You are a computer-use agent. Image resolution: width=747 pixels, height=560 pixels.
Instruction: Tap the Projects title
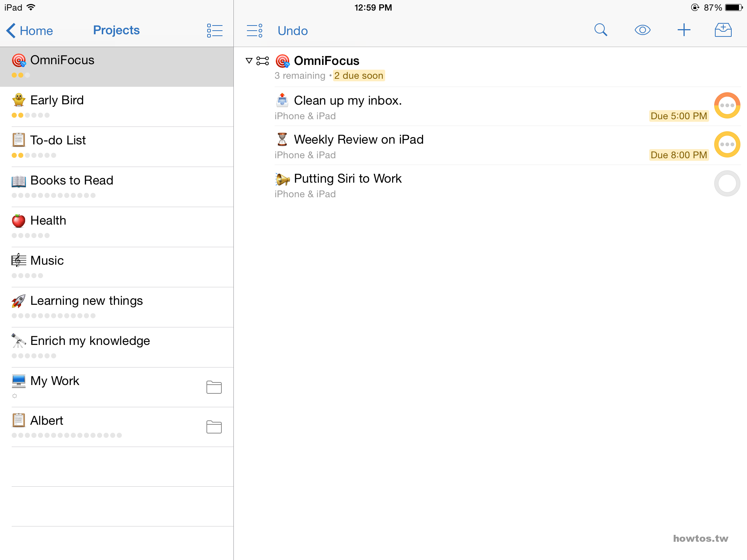point(116,30)
